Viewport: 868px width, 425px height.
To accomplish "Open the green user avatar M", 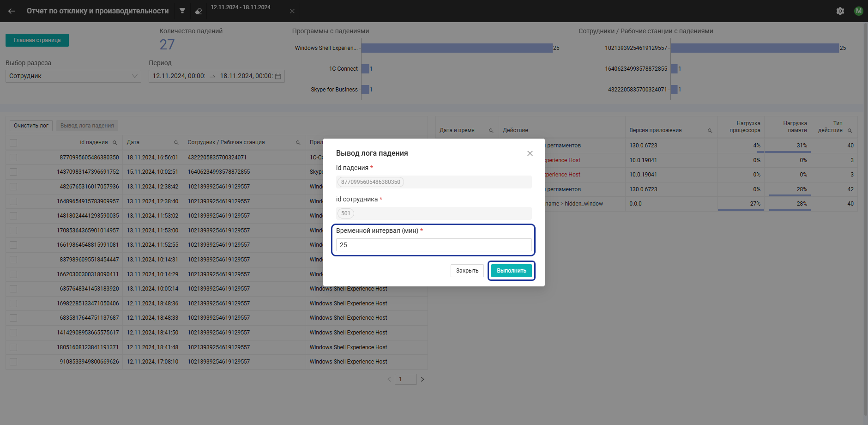I will (x=859, y=11).
